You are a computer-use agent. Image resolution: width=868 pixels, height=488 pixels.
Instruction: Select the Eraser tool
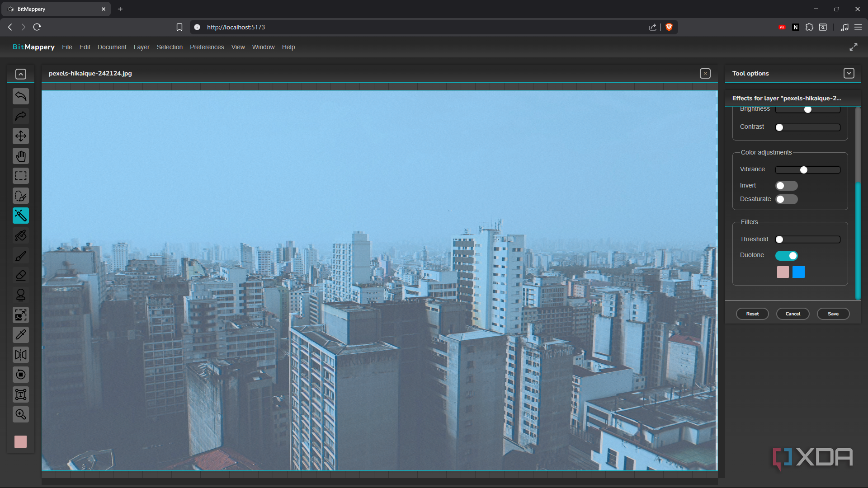point(21,275)
